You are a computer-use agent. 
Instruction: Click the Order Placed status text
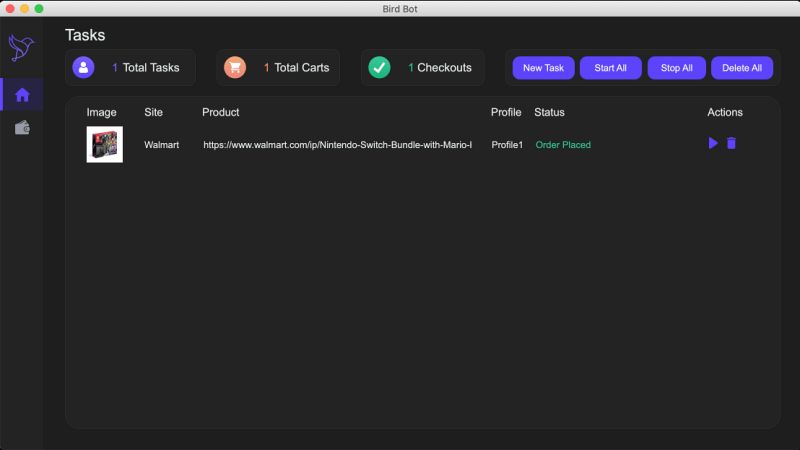click(563, 145)
